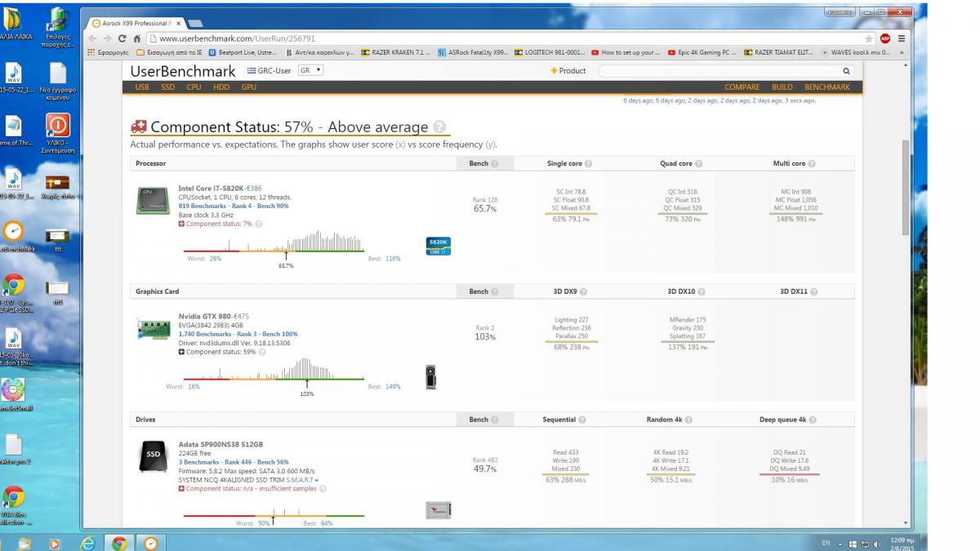The width and height of the screenshot is (980, 551).
Task: Open the USB menu item
Action: (142, 87)
